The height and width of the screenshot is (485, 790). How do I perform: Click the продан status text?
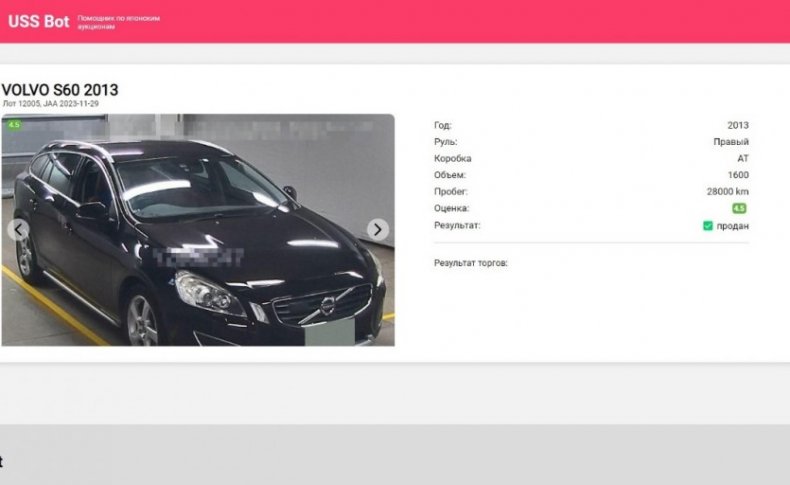click(x=733, y=226)
